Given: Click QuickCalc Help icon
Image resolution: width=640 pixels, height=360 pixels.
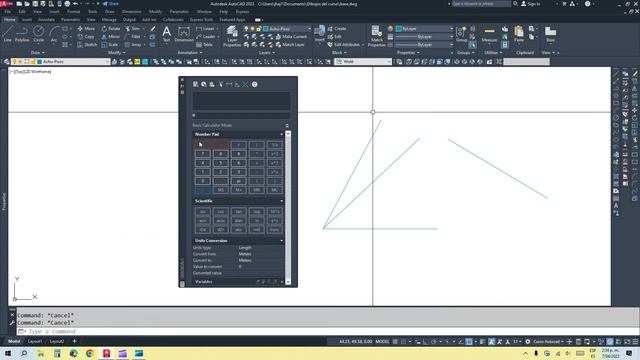Looking at the screenshot, I should pyautogui.click(x=254, y=84).
